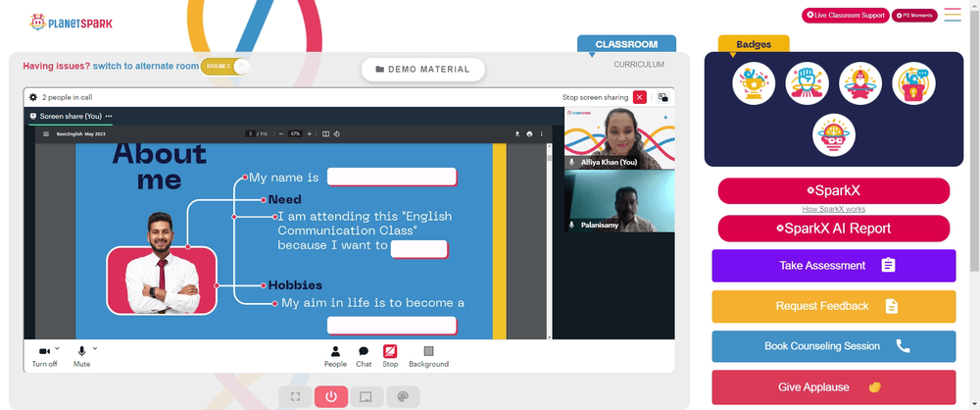Open the color palette button
This screenshot has height=410, width=980.
pos(403,397)
